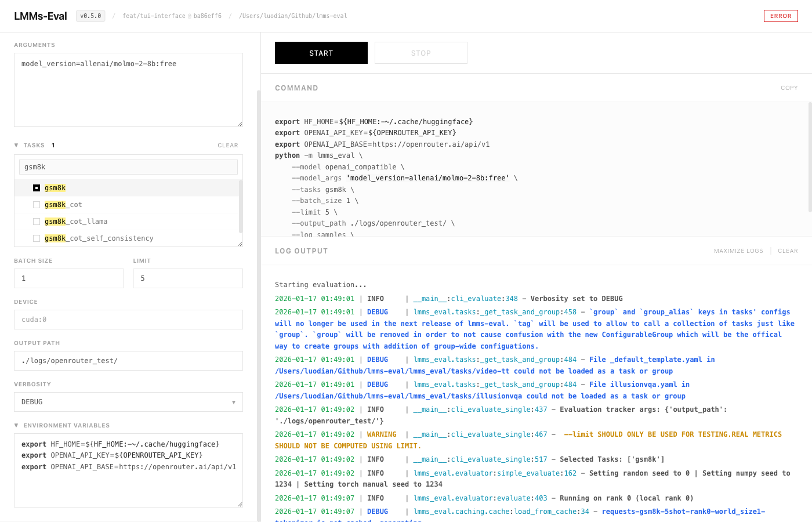
Task: Click 'Selected Tasks: ['gsm8k']' log text
Action: [x=612, y=459]
